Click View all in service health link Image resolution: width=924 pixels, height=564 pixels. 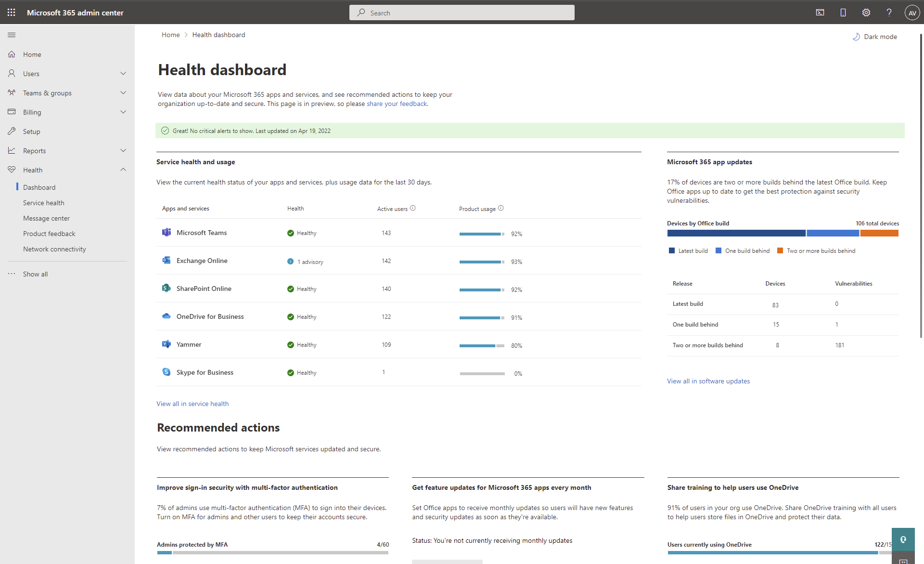pyautogui.click(x=192, y=404)
